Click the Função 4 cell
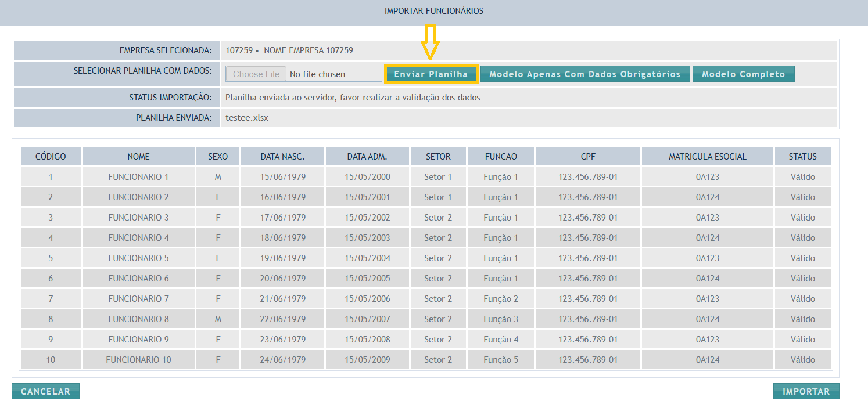 pyautogui.click(x=501, y=340)
